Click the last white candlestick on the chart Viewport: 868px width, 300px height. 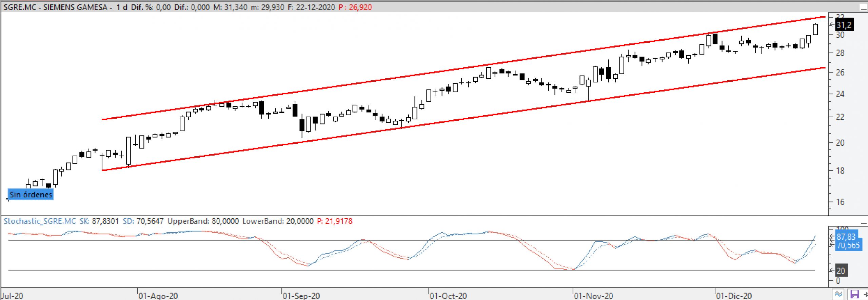point(815,29)
